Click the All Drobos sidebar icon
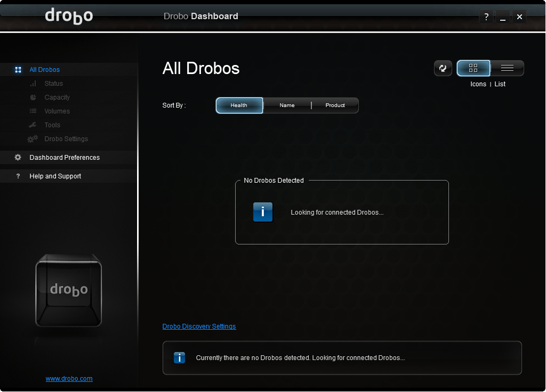Screen dimensions: 546x392 18,70
